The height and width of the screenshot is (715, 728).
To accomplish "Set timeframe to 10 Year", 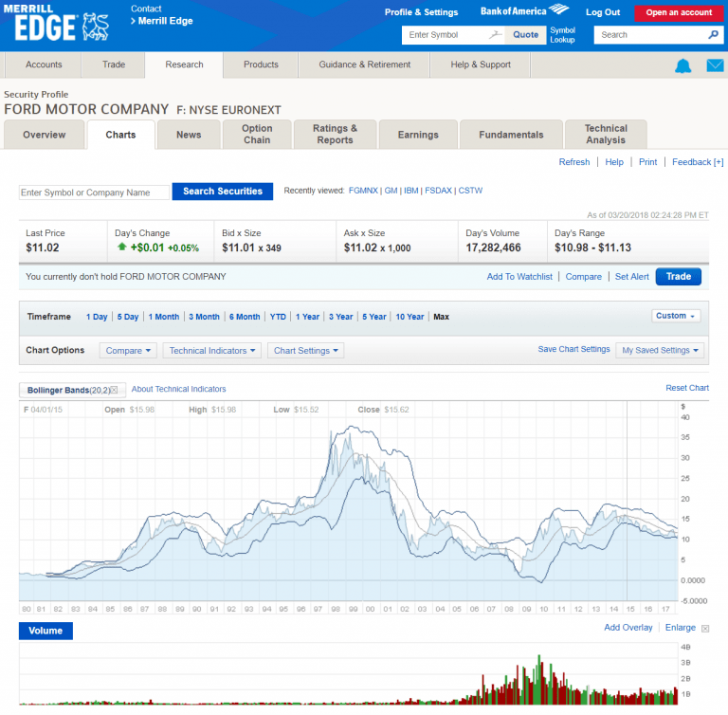I will (x=409, y=317).
